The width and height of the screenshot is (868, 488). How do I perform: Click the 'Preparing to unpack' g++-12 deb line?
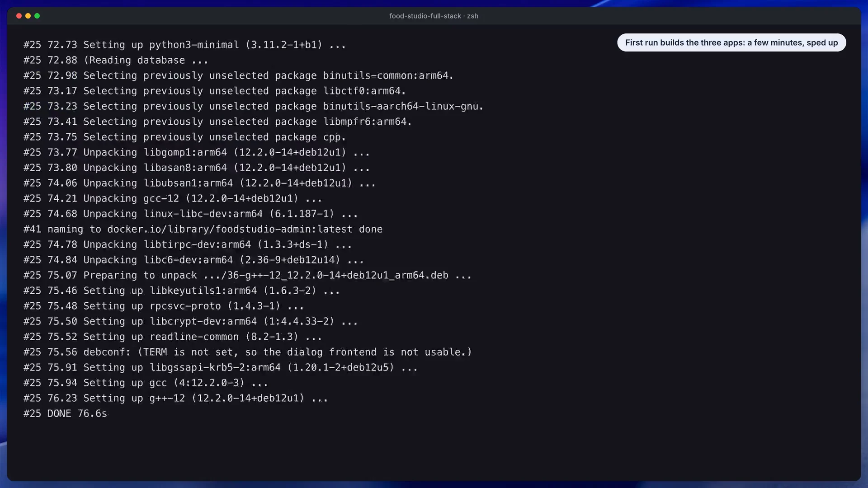point(247,275)
